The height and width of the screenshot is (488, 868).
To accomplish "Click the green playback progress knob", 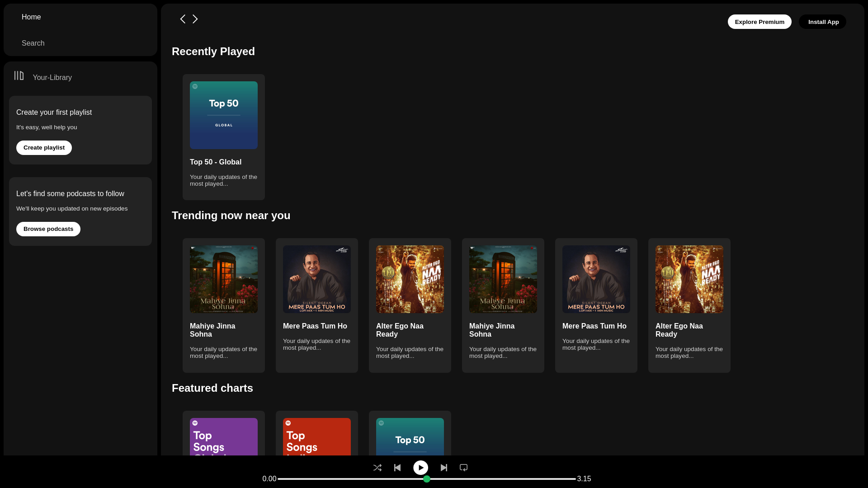I will [x=427, y=479].
